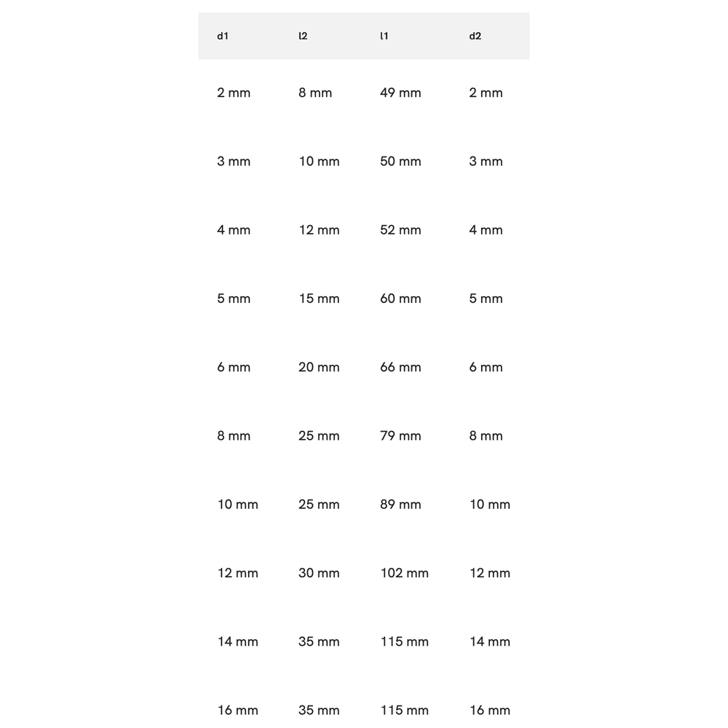Click the 89 mm l1 value
The image size is (728, 728).
(400, 505)
